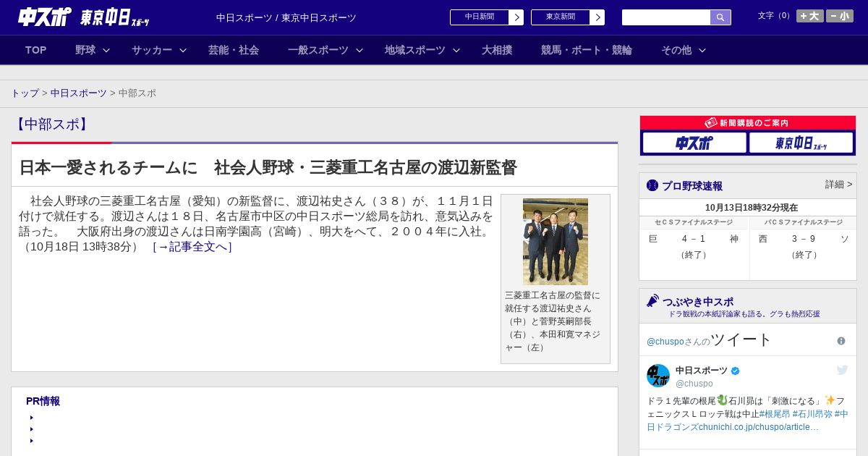The height and width of the screenshot is (456, 868).
Task: Expand the その他 dropdown chevron
Action: click(702, 50)
